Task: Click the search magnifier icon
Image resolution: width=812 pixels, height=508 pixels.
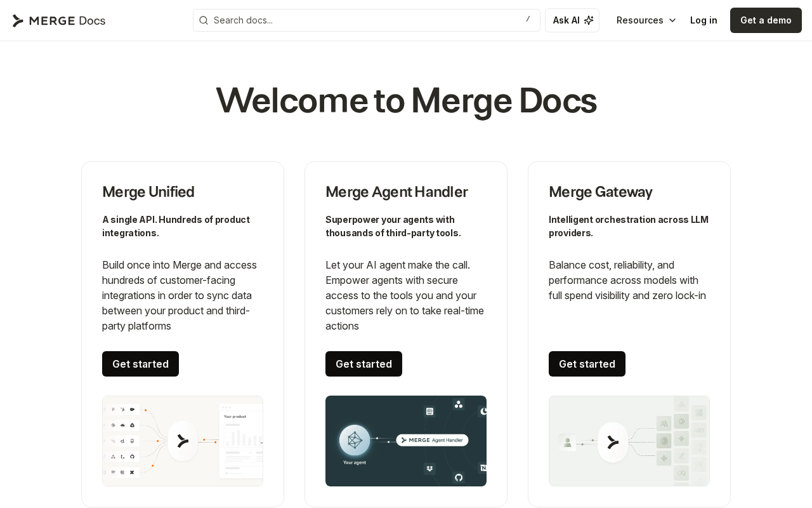Action: click(x=204, y=20)
